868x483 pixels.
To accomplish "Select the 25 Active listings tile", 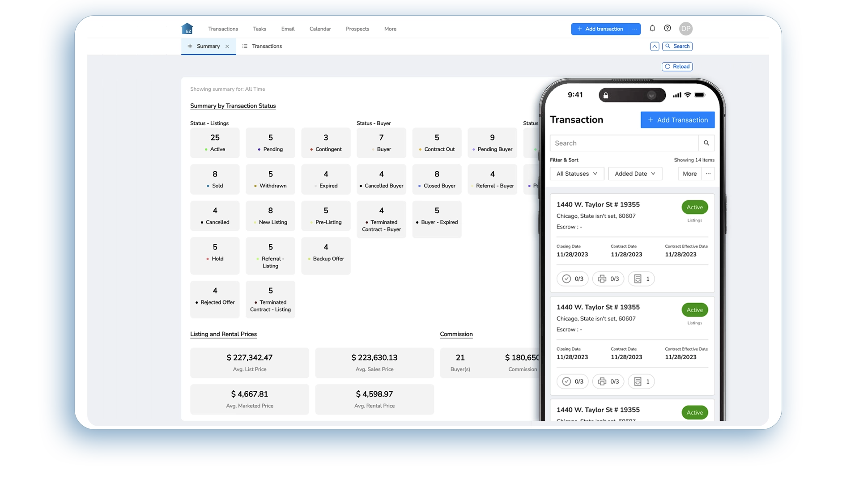I will 215,143.
